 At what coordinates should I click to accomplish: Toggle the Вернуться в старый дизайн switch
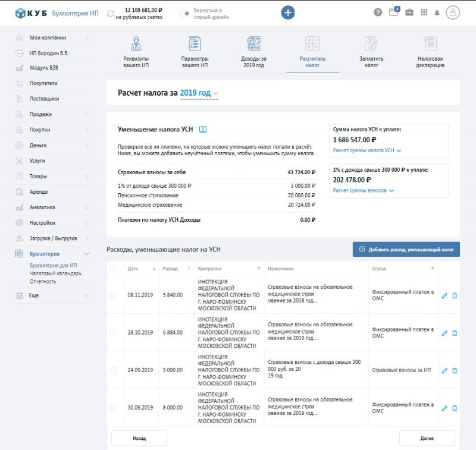coord(185,13)
